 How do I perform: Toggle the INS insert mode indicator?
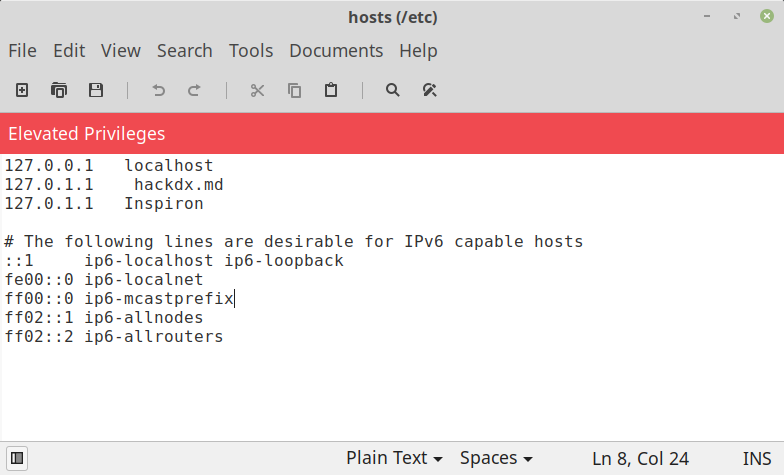tap(757, 458)
